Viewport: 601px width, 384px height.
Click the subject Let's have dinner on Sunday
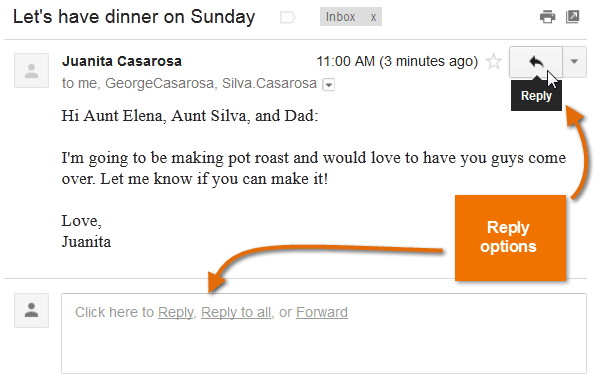click(134, 17)
